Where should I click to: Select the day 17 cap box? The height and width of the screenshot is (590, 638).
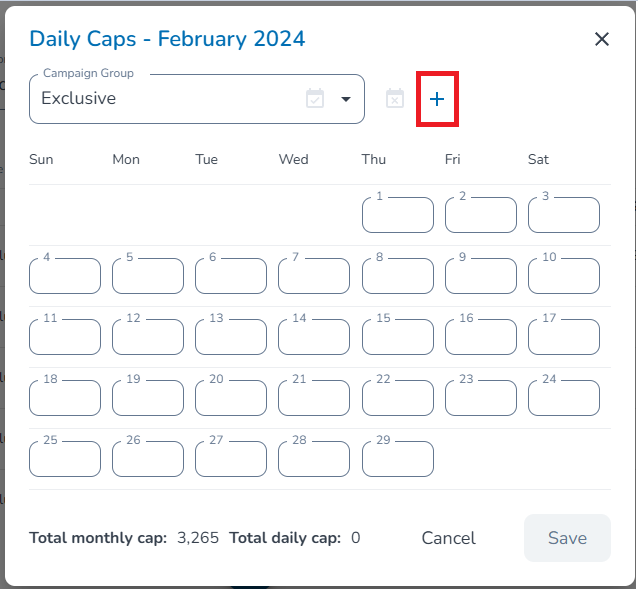tap(564, 338)
